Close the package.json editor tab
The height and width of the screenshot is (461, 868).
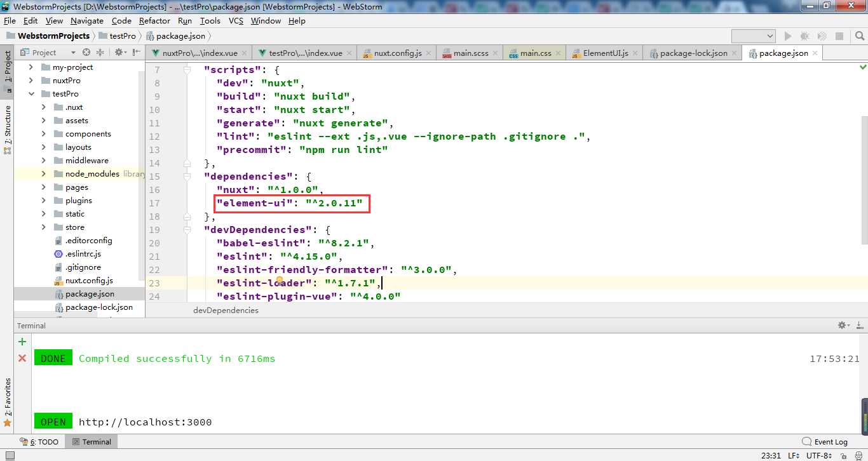pos(815,53)
